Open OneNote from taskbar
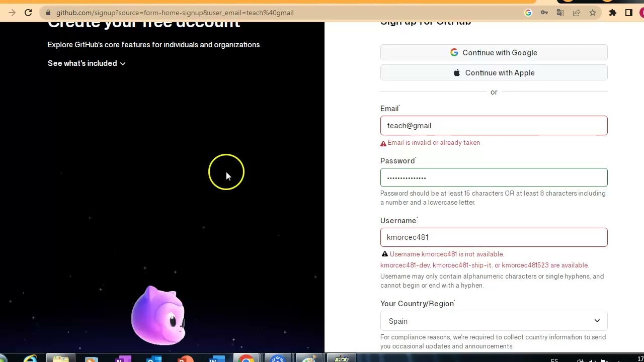 (123, 359)
